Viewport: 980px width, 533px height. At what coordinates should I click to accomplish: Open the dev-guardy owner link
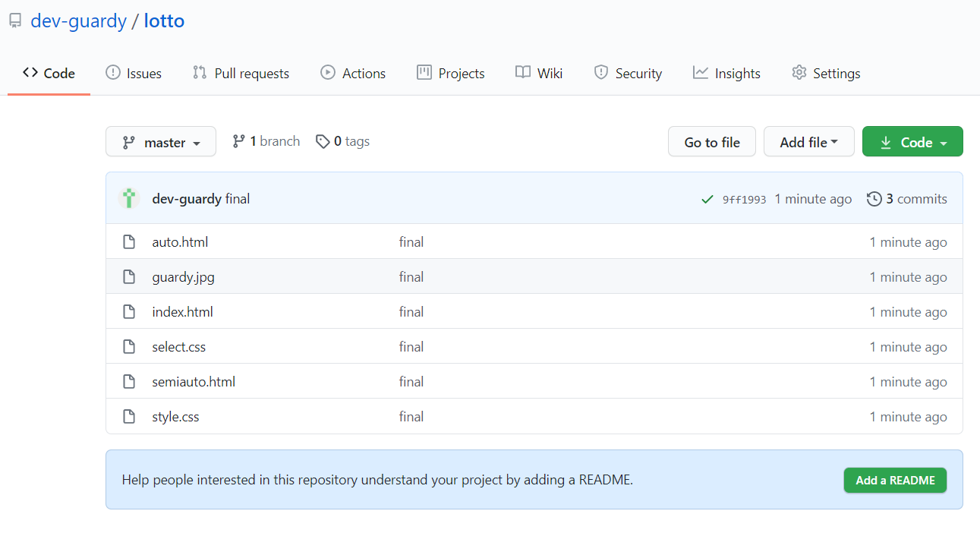coord(78,20)
